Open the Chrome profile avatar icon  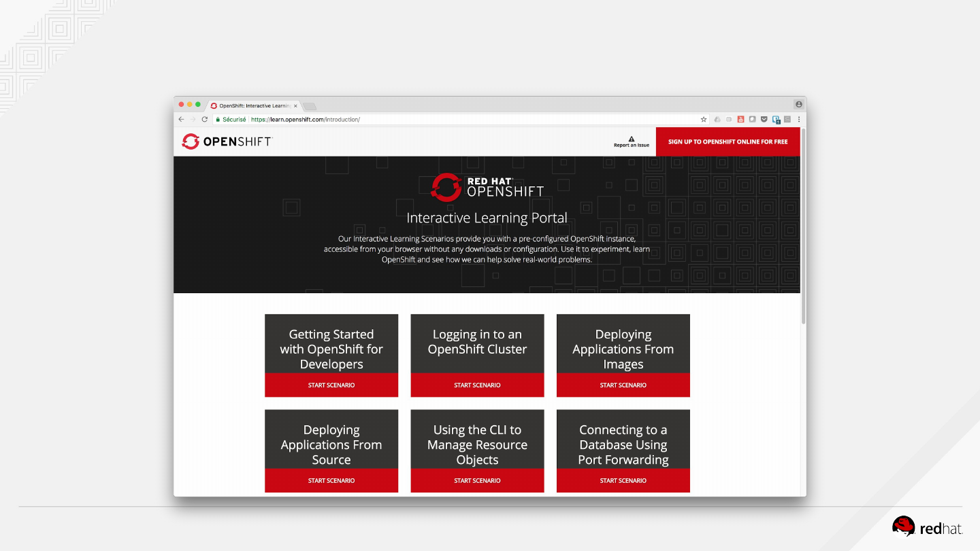coord(799,104)
